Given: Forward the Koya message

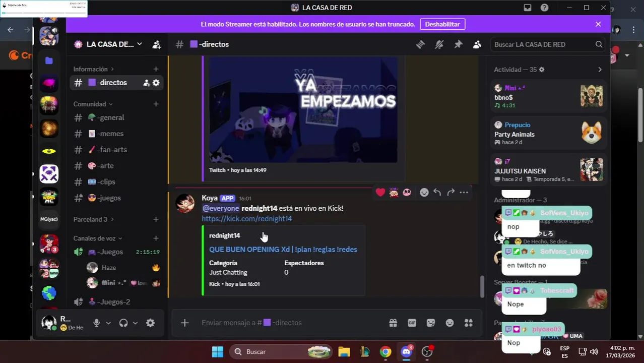Looking at the screenshot, I should pos(450,192).
